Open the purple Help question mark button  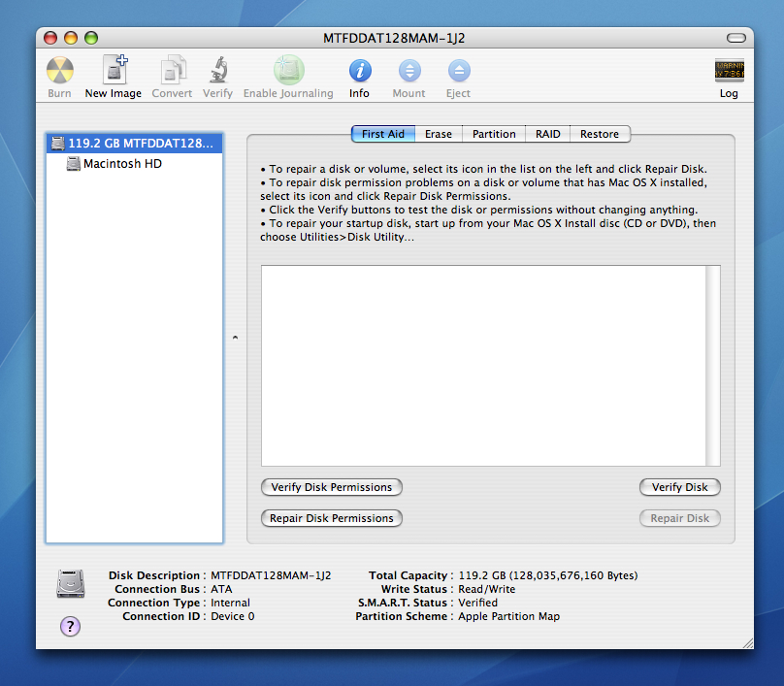click(70, 626)
